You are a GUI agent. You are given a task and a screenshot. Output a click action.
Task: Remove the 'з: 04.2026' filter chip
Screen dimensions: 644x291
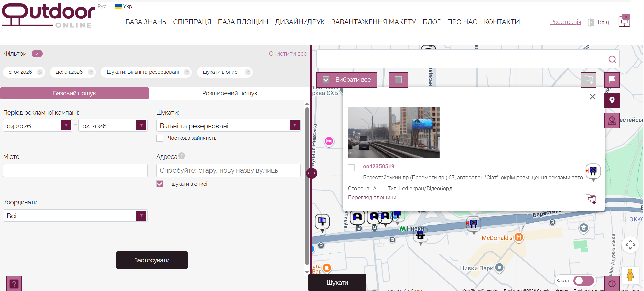click(40, 72)
